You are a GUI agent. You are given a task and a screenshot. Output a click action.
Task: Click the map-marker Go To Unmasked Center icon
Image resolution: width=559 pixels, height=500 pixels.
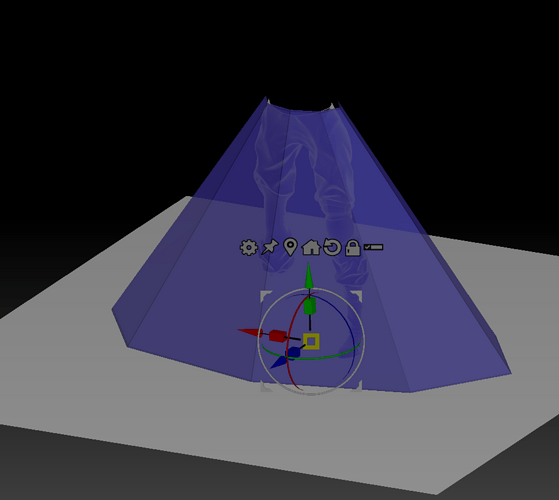pyautogui.click(x=290, y=247)
